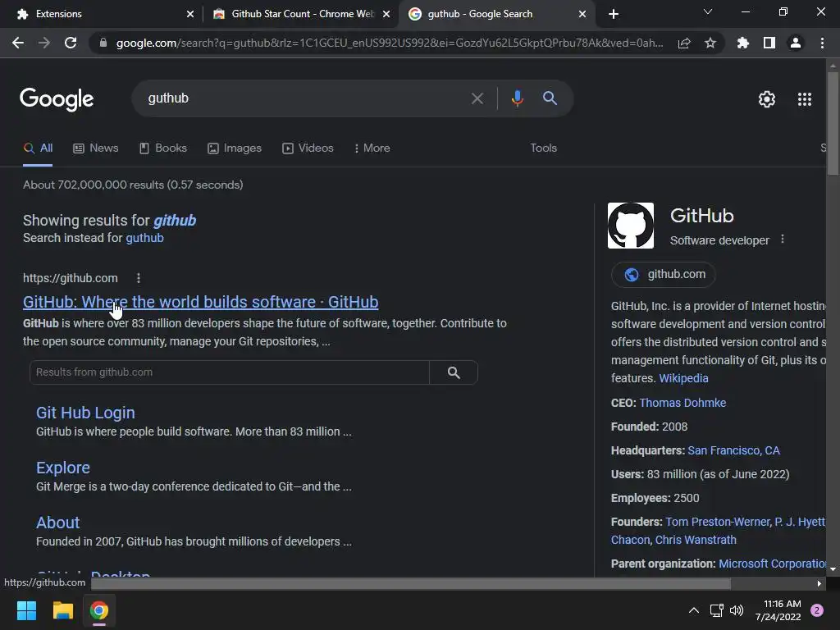Close the Github Star Count tab
Screen dimensions: 840x630
tap(386, 14)
